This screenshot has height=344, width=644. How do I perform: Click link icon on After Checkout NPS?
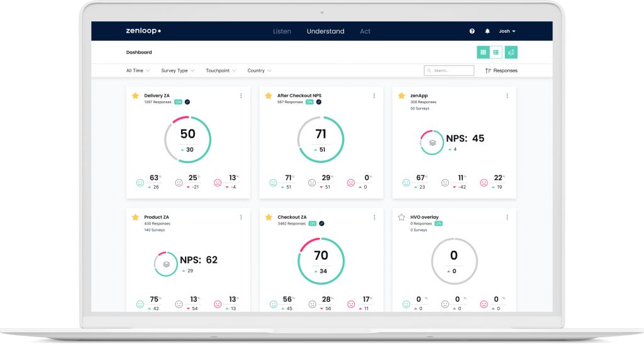pyautogui.click(x=319, y=101)
